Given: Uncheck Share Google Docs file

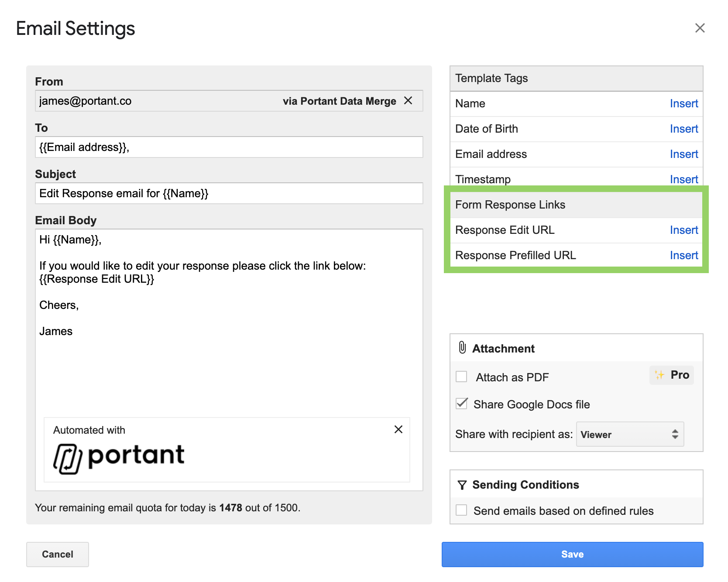Looking at the screenshot, I should 461,404.
